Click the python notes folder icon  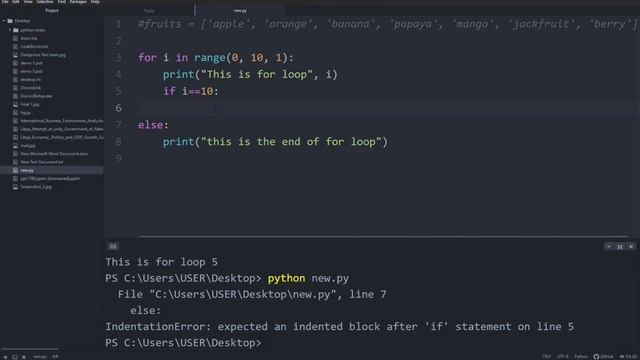(x=16, y=30)
